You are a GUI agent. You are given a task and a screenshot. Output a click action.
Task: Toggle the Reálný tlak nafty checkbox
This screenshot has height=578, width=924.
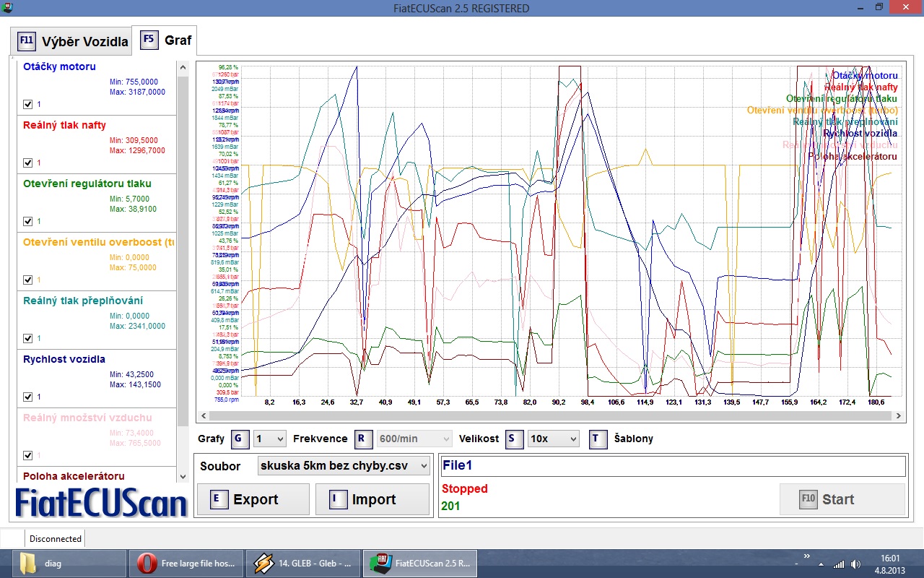coord(28,163)
